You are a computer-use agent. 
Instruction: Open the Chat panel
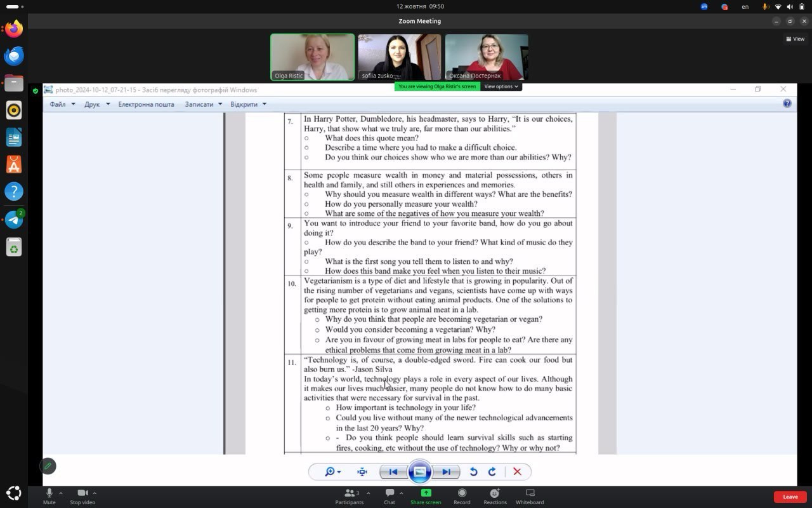pos(390,496)
